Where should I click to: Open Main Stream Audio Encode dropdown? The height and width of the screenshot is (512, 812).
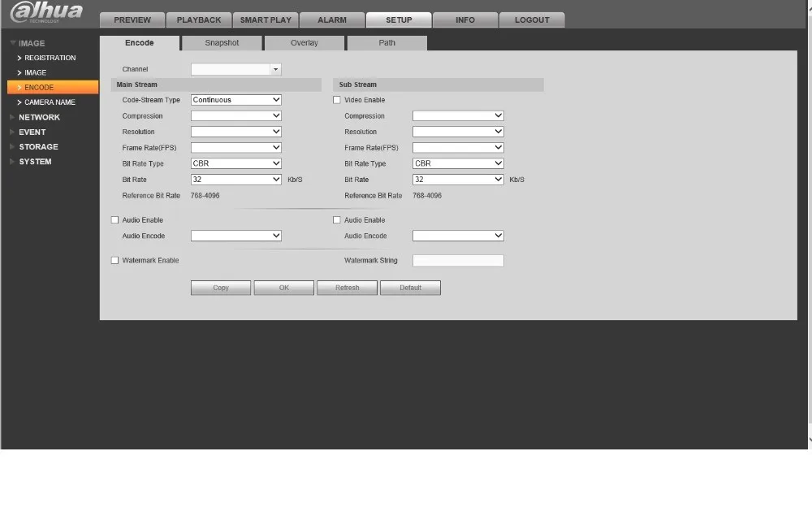tap(236, 236)
